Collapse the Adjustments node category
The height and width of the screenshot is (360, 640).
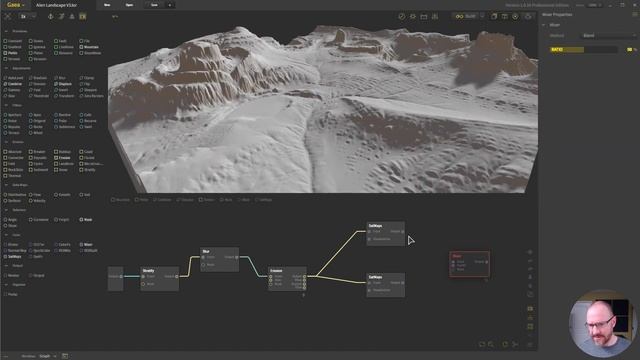pyautogui.click(x=6, y=68)
